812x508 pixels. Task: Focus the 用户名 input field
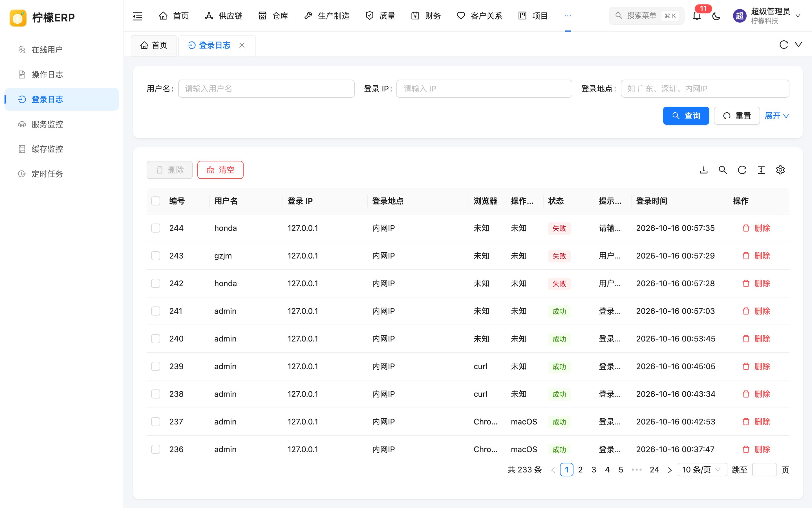266,89
